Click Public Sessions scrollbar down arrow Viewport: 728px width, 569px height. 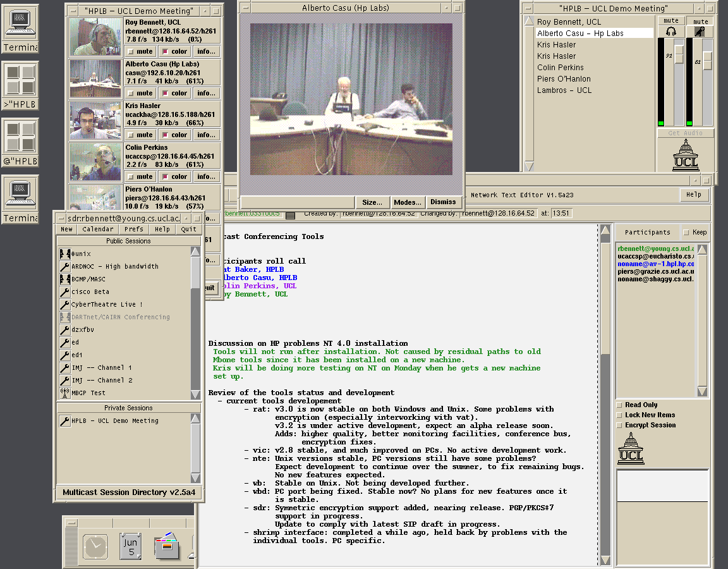[195, 395]
